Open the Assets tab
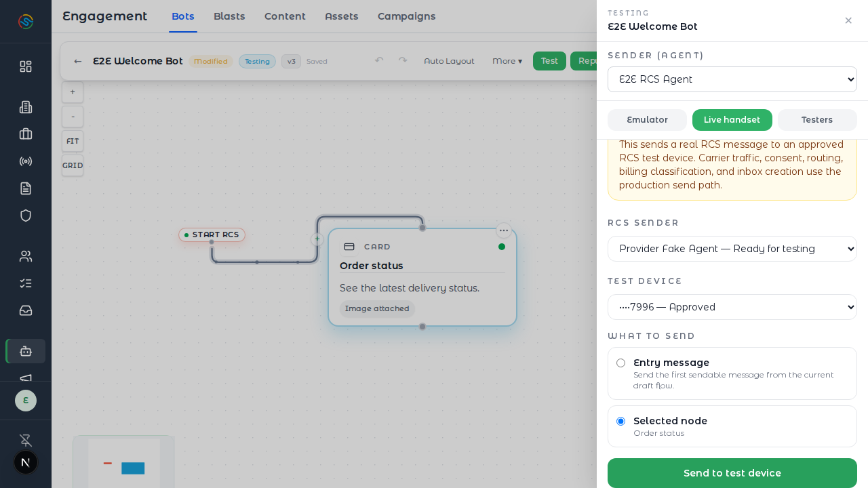Screen dimensions: 868x488 tap(342, 16)
